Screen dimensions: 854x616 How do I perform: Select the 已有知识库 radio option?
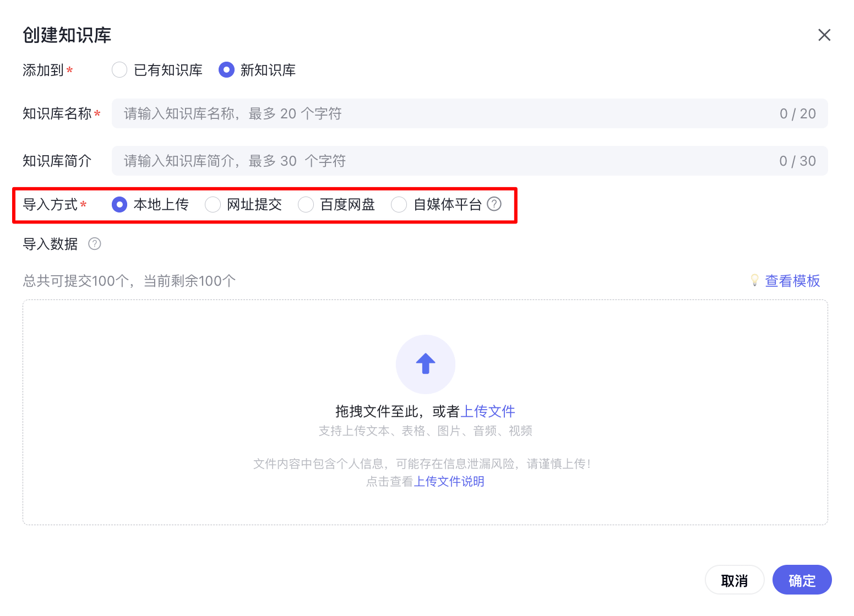[x=119, y=70]
